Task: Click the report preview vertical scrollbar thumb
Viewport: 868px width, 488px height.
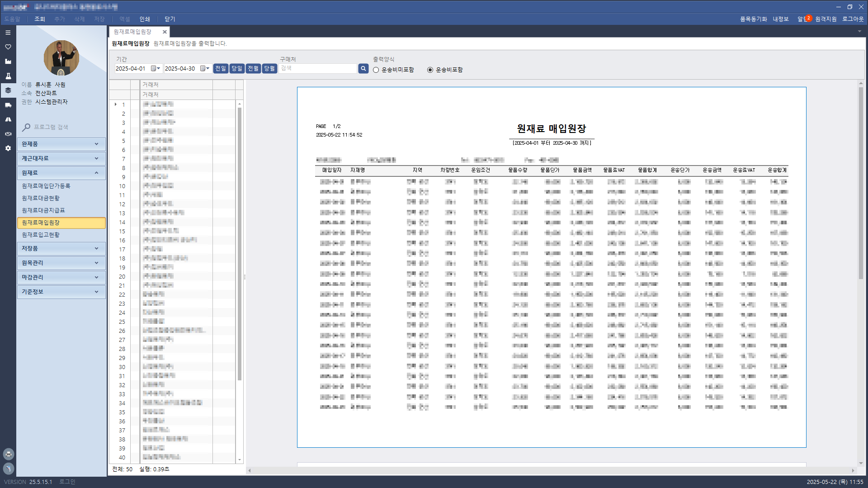Action: (861, 183)
